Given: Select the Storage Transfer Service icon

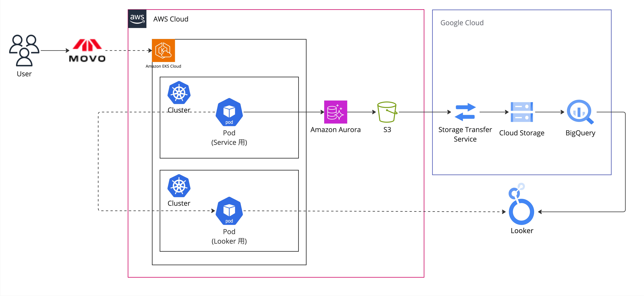Looking at the screenshot, I should click(465, 112).
